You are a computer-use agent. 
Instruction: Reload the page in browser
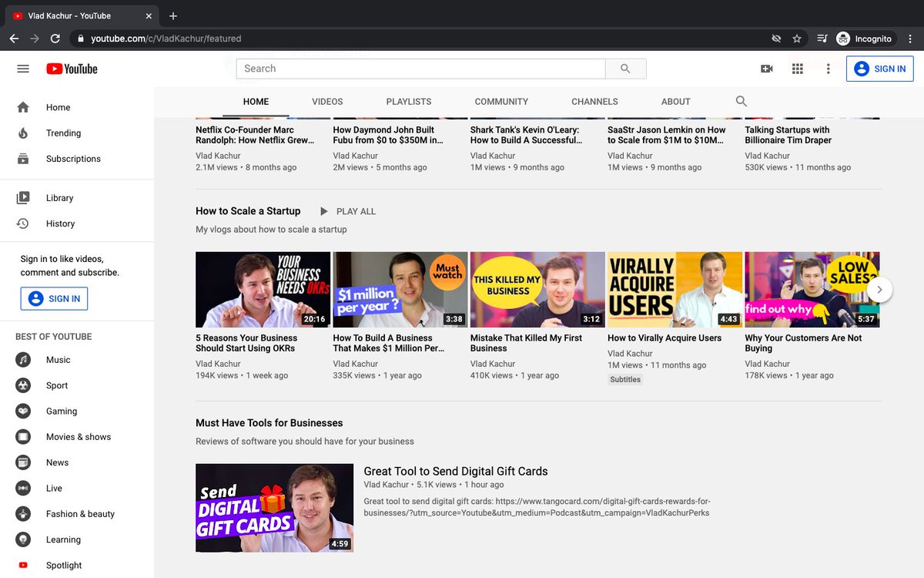[55, 39]
